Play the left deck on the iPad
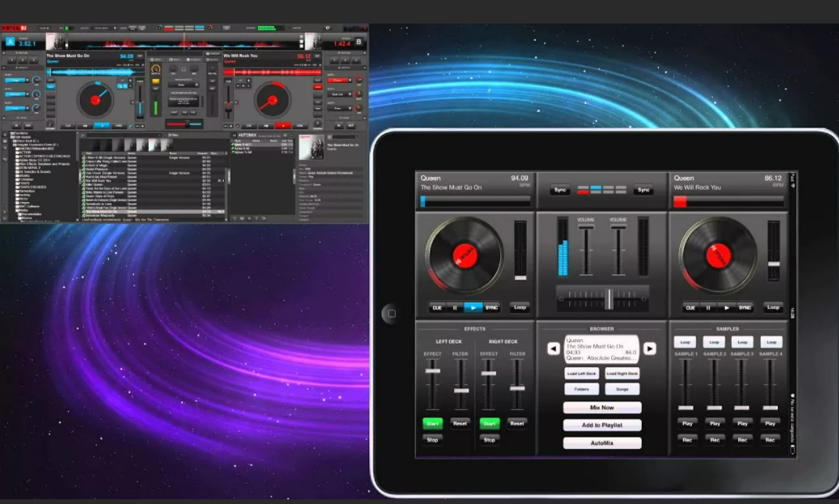Image resolution: width=839 pixels, height=504 pixels. click(473, 308)
